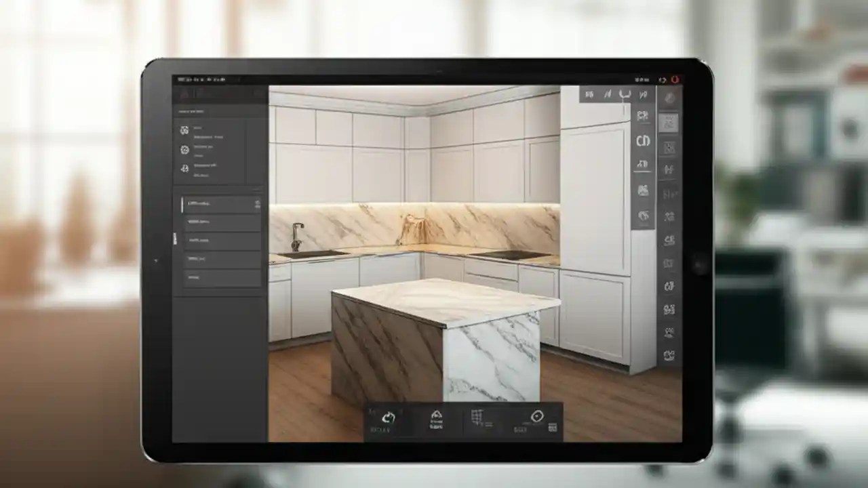Select the camera icon atop the right panel
Image resolution: width=868 pixels, height=488 pixels.
coord(668,98)
